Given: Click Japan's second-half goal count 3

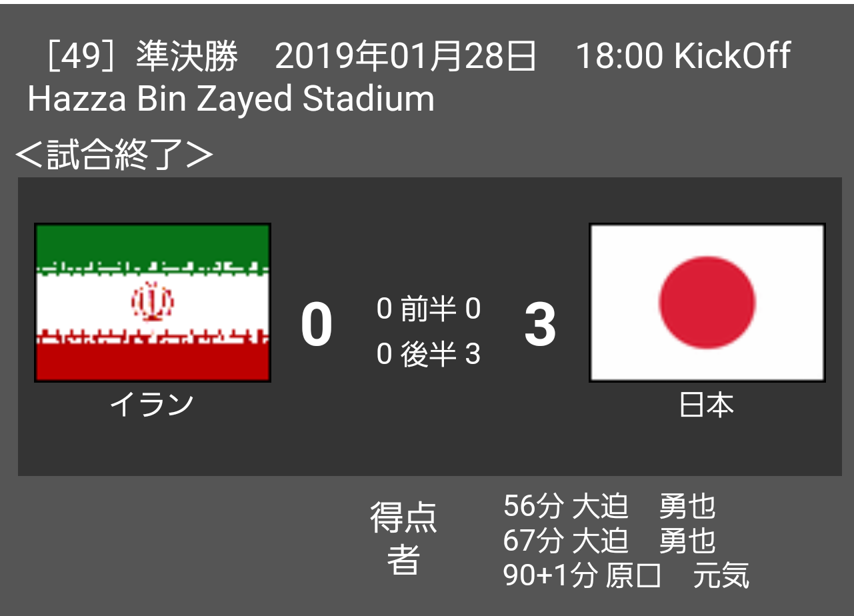Looking at the screenshot, I should [473, 354].
